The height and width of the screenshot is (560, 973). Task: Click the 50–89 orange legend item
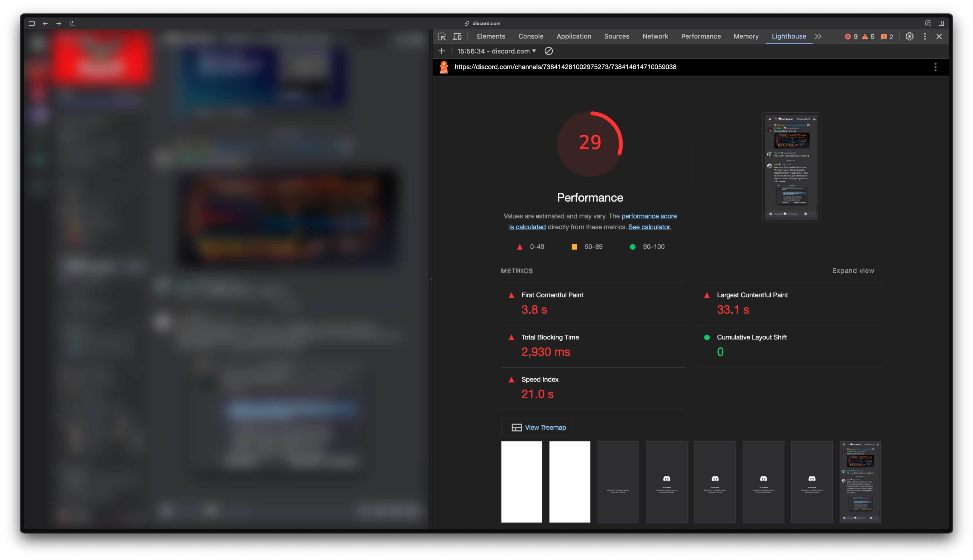[x=587, y=247]
